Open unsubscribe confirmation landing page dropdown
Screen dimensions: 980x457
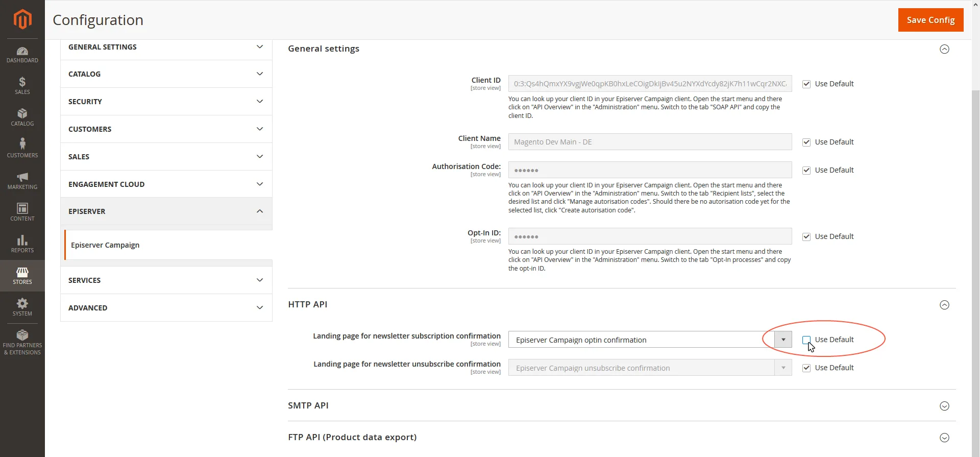[x=650, y=368]
